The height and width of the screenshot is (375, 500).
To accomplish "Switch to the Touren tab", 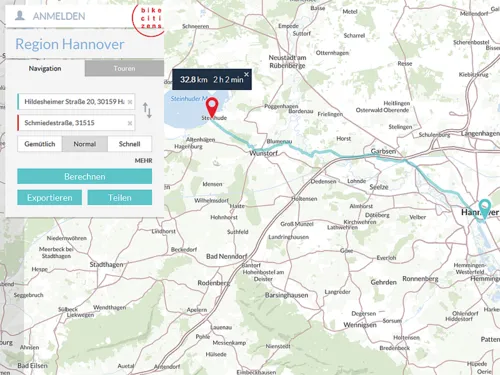I will (124, 68).
